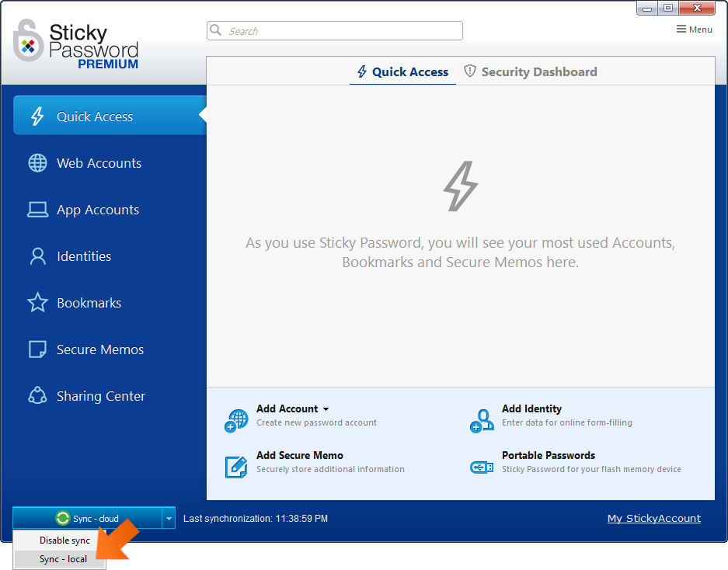Viewport: 728px width, 570px height.
Task: Click the Sharing Center icon
Action: coord(37,396)
